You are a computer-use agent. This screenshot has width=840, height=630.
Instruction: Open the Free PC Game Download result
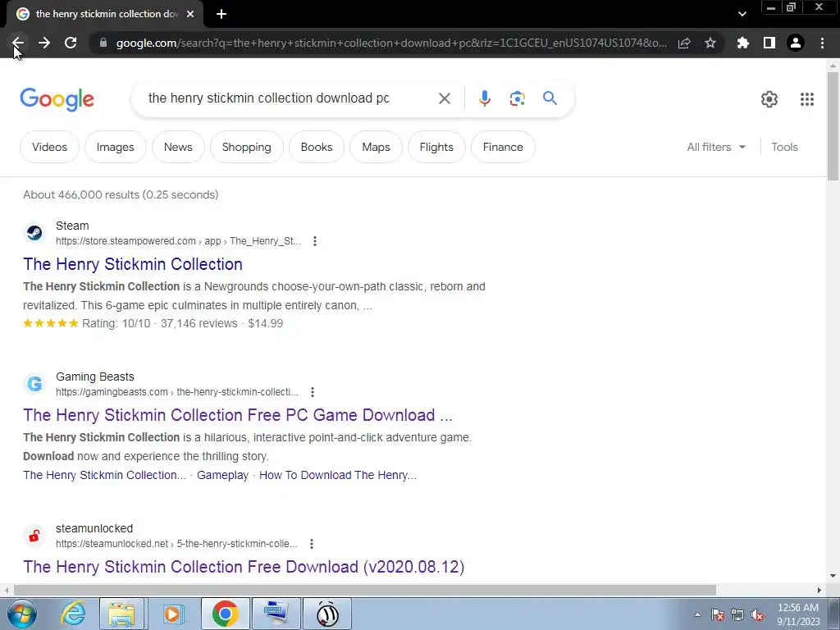(x=238, y=415)
